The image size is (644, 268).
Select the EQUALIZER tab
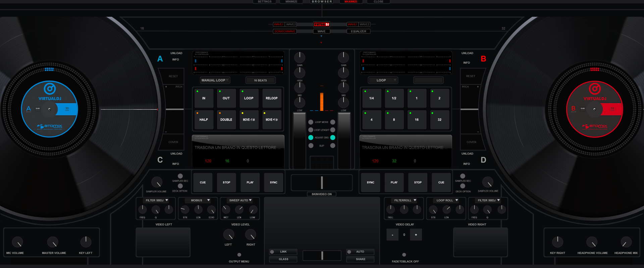pos(359,31)
